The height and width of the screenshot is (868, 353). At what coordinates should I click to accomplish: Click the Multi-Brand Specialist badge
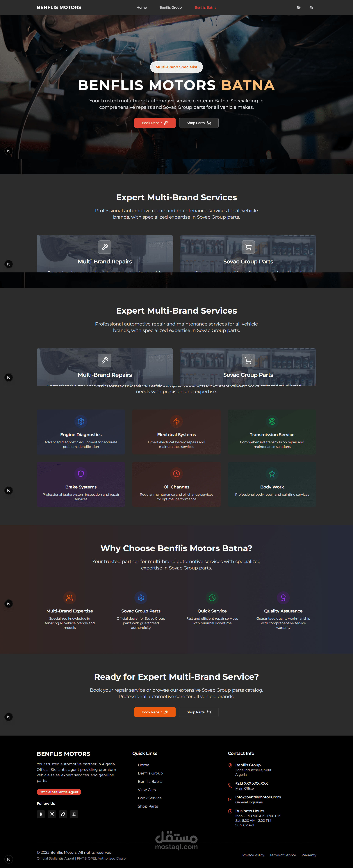[176, 67]
